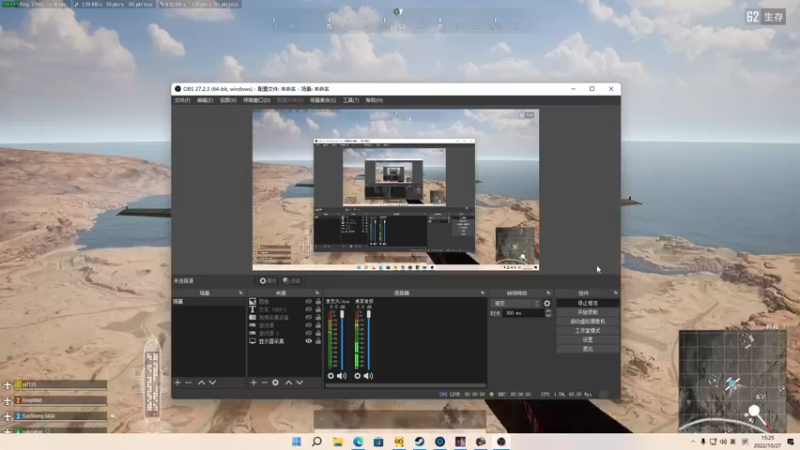Move scene down in Scenes panel
Image resolution: width=800 pixels, height=450 pixels.
tap(212, 382)
